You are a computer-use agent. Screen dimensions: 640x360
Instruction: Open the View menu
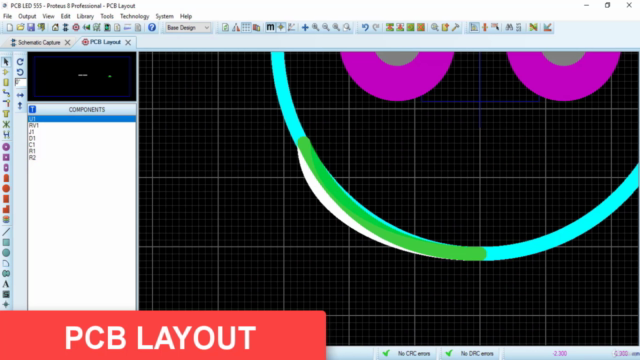click(48, 16)
